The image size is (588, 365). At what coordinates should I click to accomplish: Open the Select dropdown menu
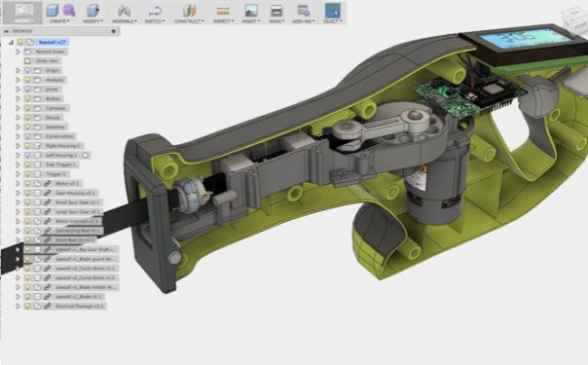333,21
